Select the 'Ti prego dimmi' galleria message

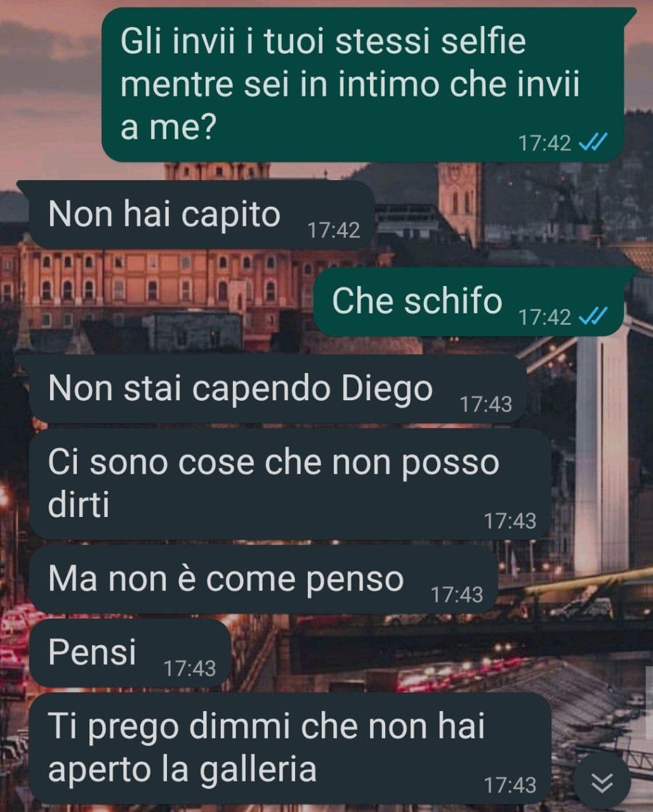[289, 748]
